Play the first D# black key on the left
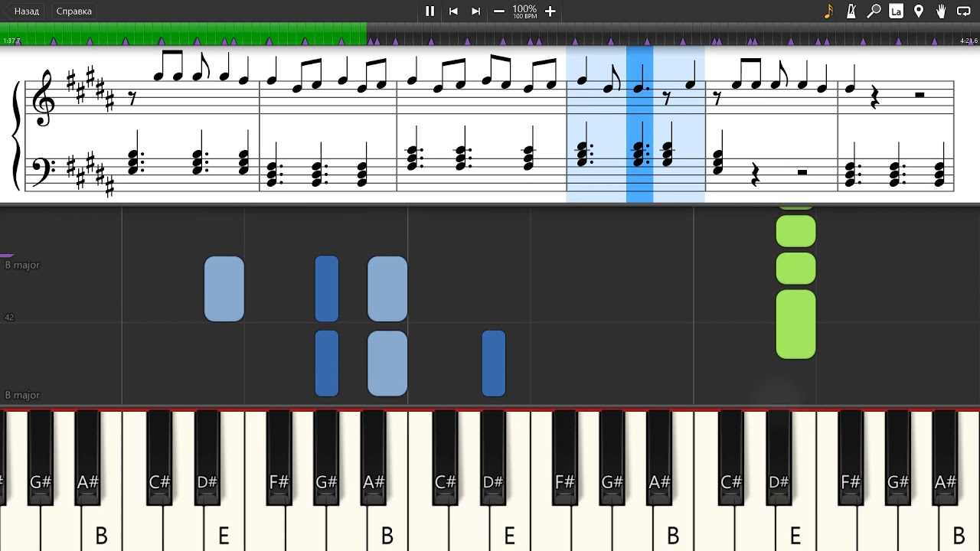Viewport: 980px width, 551px height. click(207, 457)
